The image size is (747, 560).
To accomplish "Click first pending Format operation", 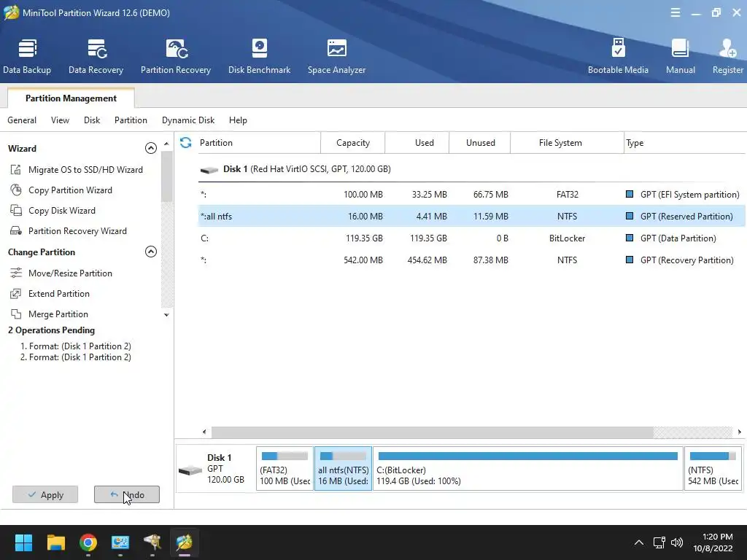I will pyautogui.click(x=76, y=346).
